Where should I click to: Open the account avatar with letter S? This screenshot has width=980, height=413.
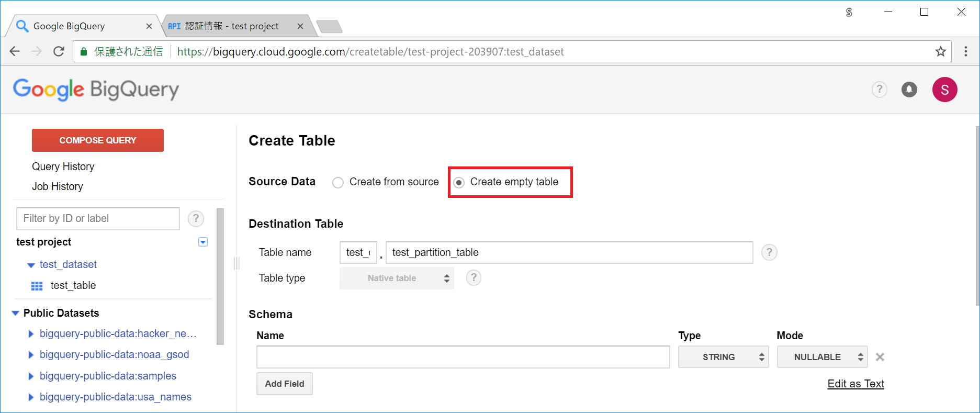(945, 90)
